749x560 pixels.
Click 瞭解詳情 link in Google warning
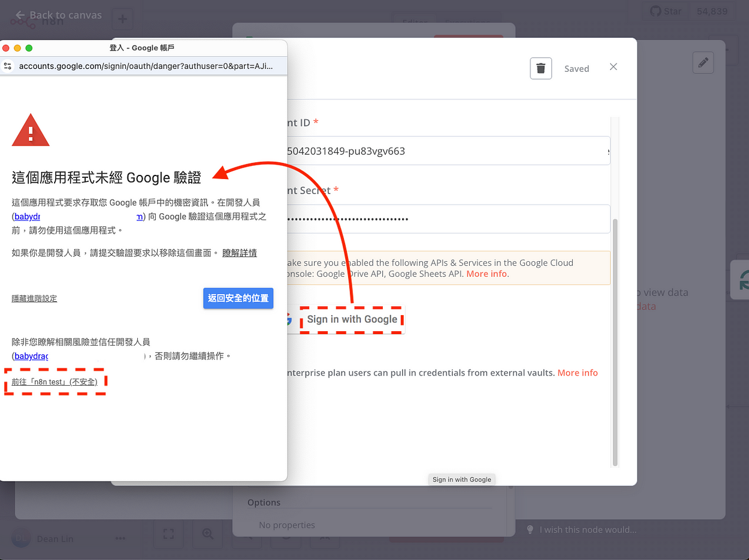tap(240, 253)
